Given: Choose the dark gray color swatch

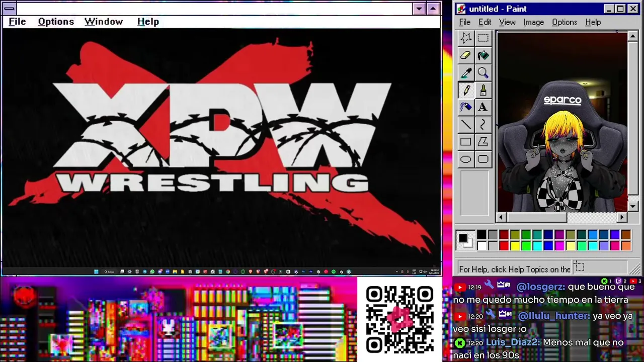Looking at the screenshot, I should [493, 235].
